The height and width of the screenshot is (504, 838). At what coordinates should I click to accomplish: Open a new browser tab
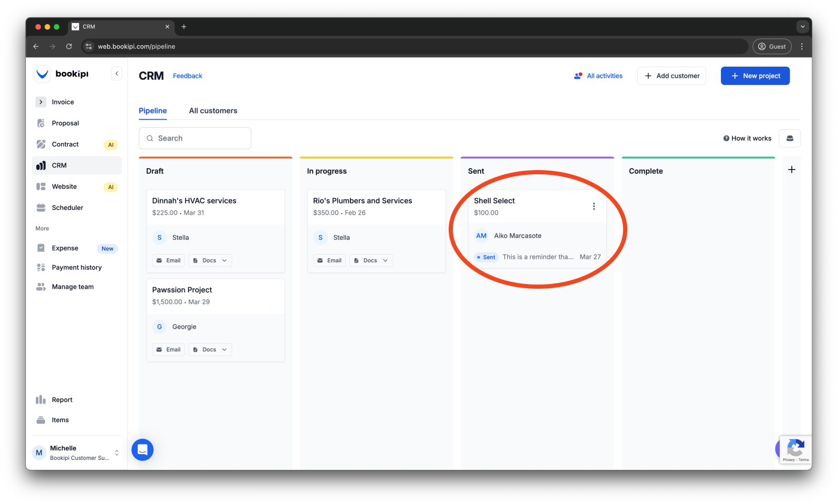[x=184, y=27]
